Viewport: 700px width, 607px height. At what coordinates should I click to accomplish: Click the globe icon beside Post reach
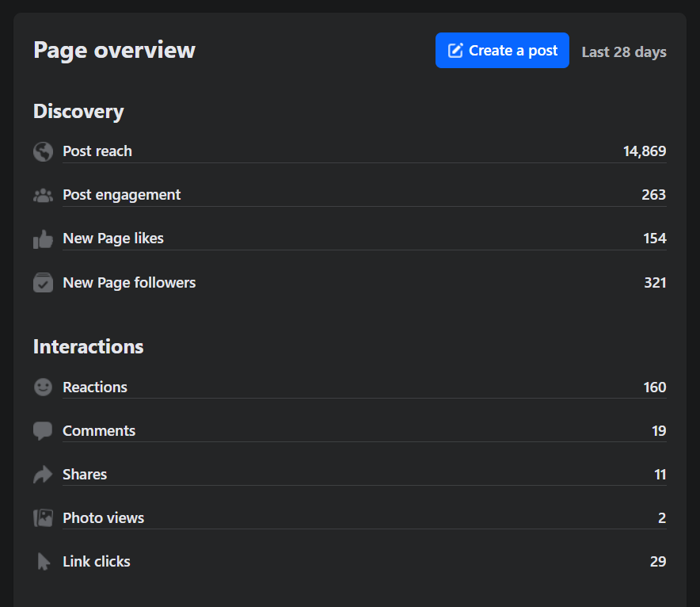pos(43,151)
